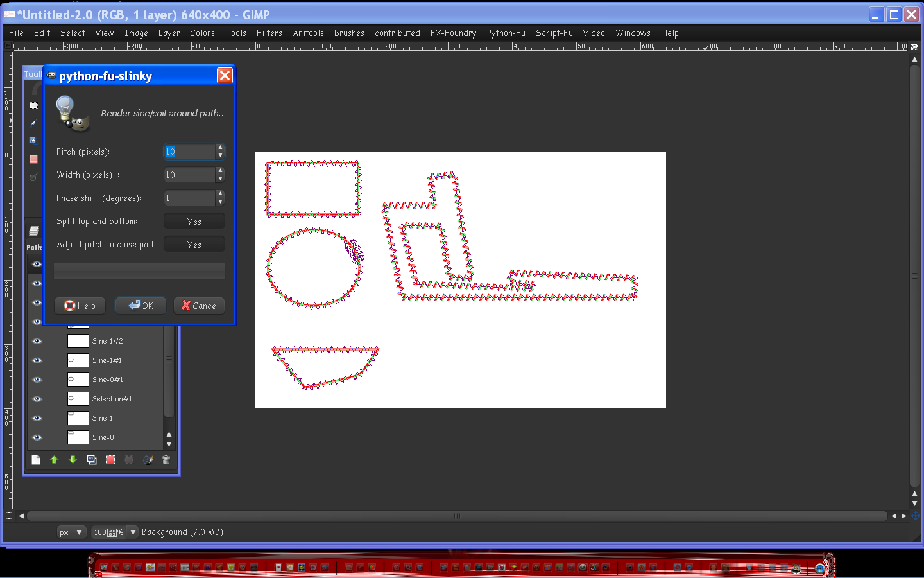Click the blue globe icon in bottom dock
This screenshot has width=924, height=578.
point(819,568)
